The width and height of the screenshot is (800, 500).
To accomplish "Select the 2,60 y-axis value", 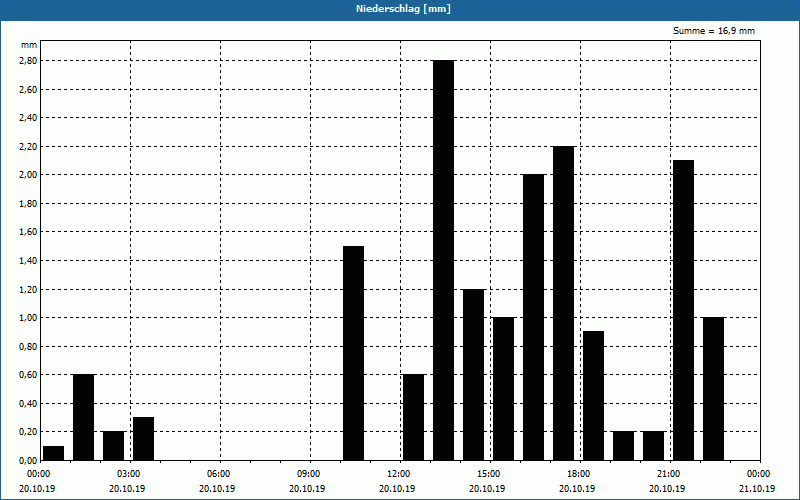I will [x=28, y=89].
